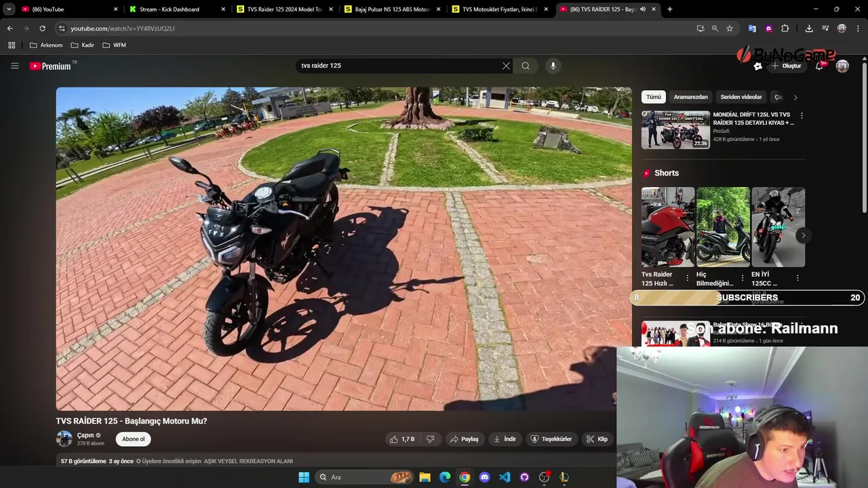Open the YouTube account avatar menu

click(842, 66)
